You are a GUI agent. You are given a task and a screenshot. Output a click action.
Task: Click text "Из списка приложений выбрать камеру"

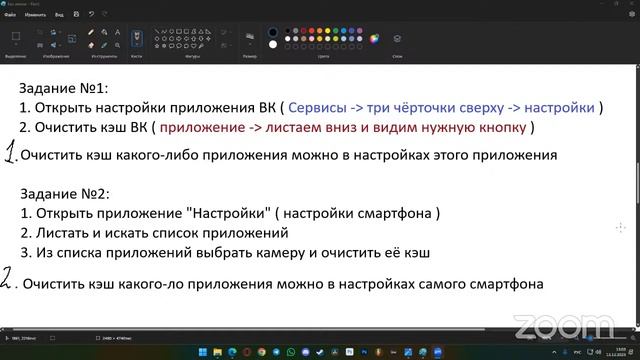click(171, 253)
